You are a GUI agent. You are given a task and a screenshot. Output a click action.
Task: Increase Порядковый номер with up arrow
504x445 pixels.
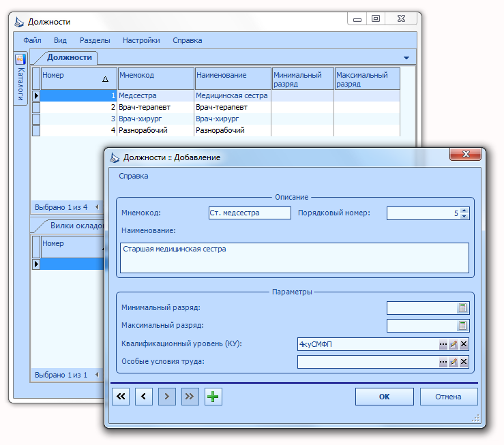[x=464, y=211]
